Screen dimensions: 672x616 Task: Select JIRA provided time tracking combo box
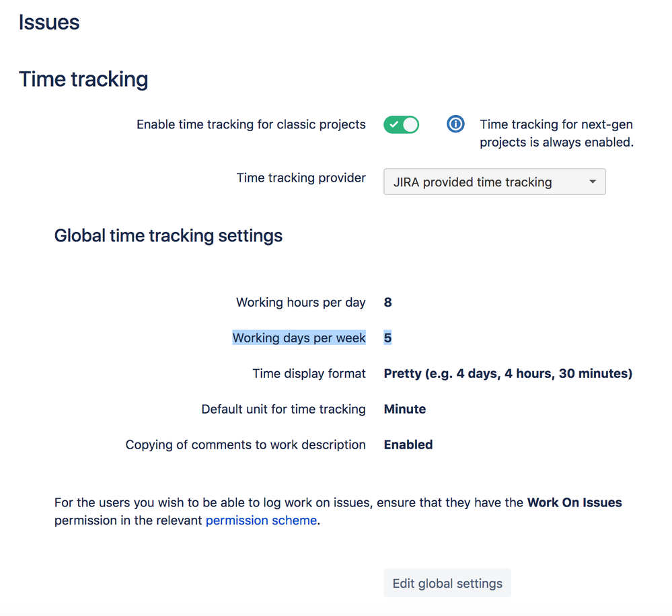[494, 182]
